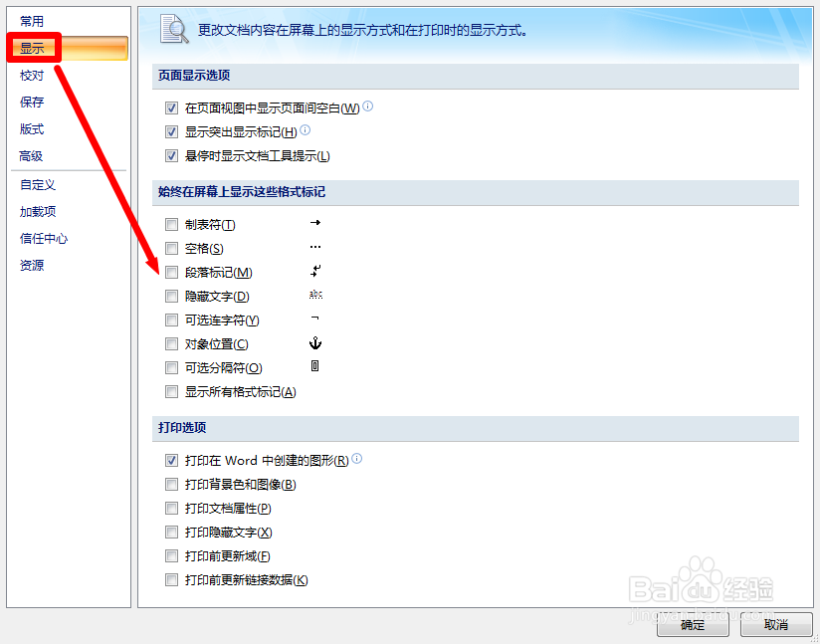Enable the 打印隐藏文字 checkbox
The width and height of the screenshot is (820, 644).
click(x=171, y=532)
